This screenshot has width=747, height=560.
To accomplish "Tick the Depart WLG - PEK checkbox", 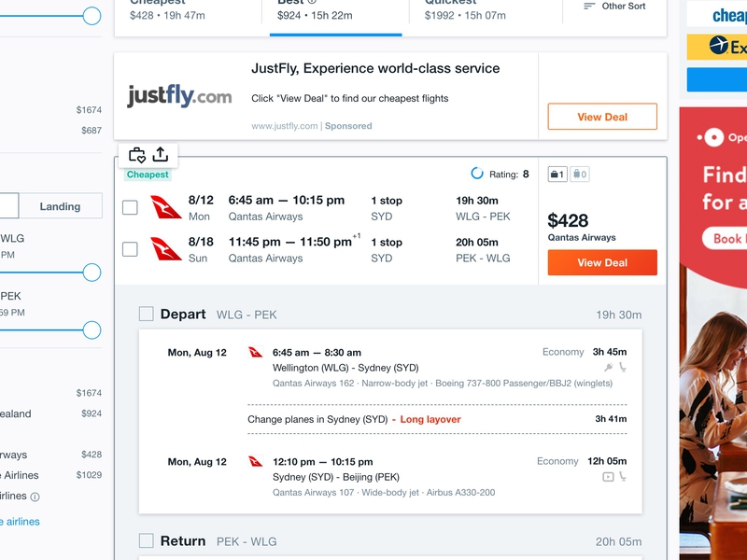I will [x=147, y=315].
